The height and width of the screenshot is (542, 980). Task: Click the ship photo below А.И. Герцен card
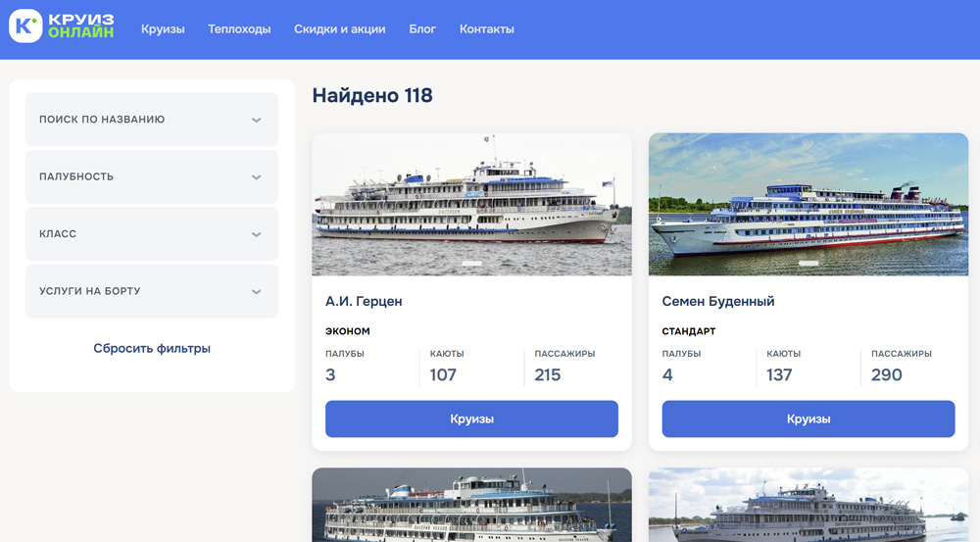pos(472,505)
